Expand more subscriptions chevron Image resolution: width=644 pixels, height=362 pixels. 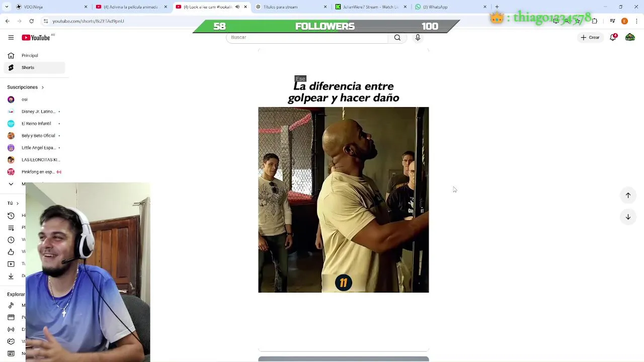click(11, 184)
